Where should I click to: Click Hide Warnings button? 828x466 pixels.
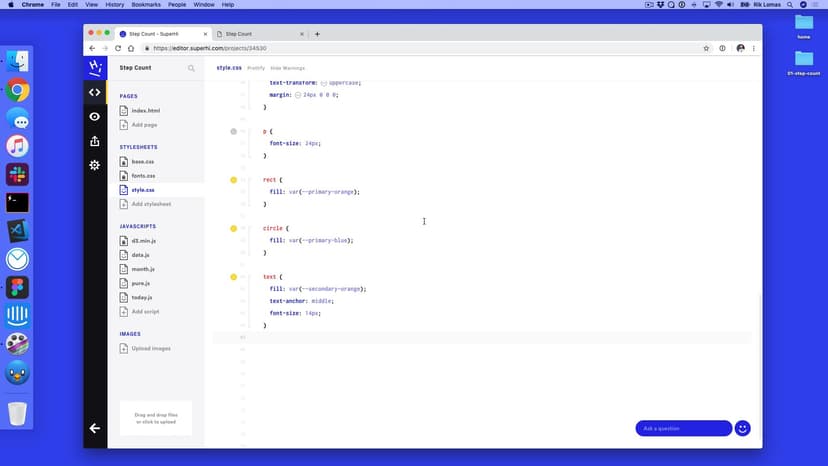tap(288, 68)
